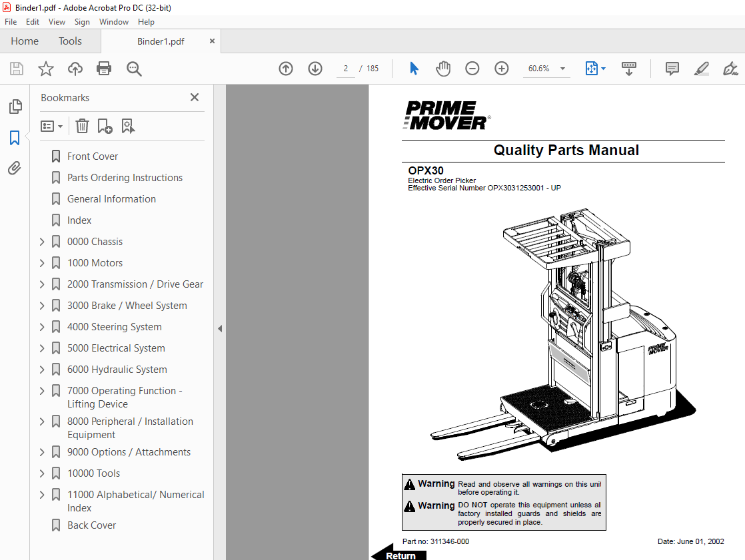
Task: Open the Find text magnifier
Action: tap(134, 69)
